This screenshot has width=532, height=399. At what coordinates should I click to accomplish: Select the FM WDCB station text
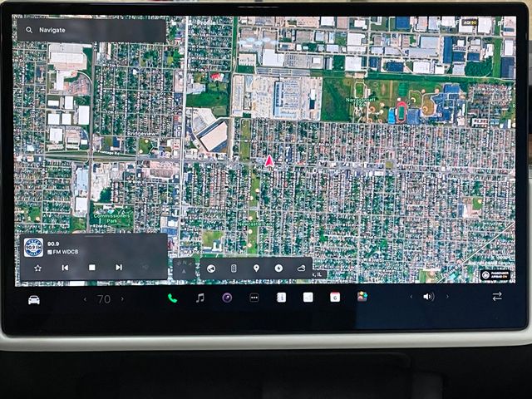(63, 252)
